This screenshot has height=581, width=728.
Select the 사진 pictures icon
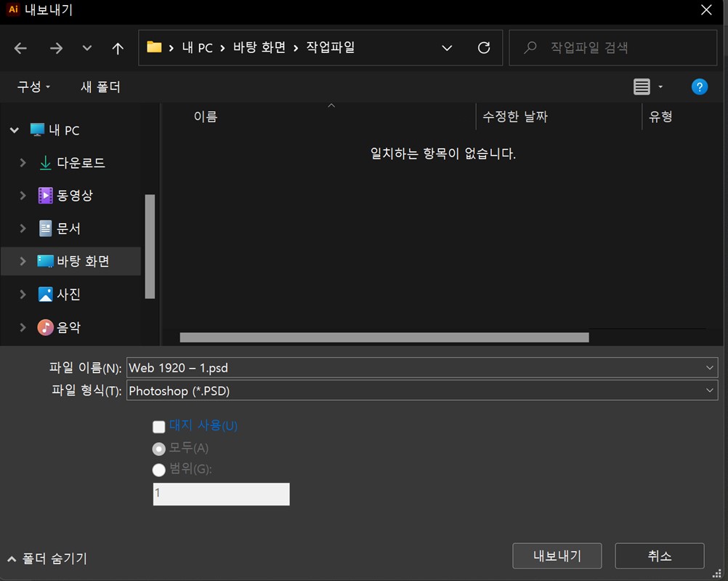point(45,294)
